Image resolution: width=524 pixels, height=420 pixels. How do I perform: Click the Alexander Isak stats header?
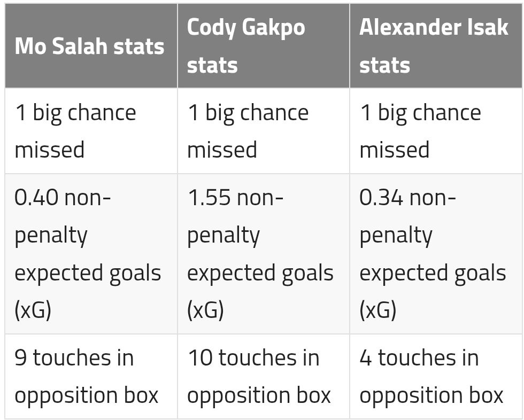tap(435, 46)
